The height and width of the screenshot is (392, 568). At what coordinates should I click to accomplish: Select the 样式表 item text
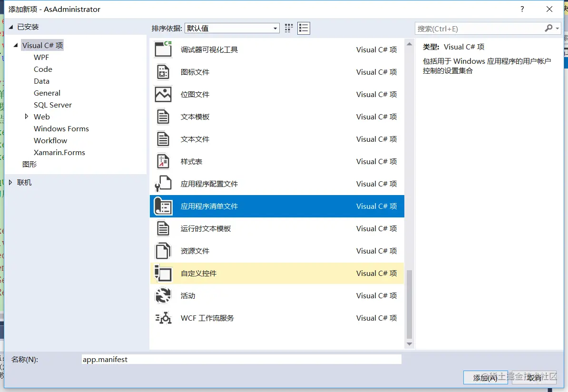(191, 162)
